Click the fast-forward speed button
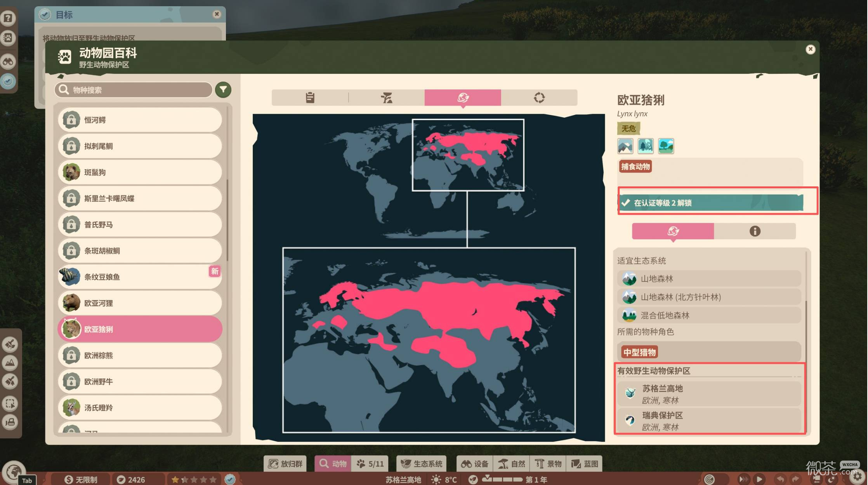 click(x=743, y=479)
